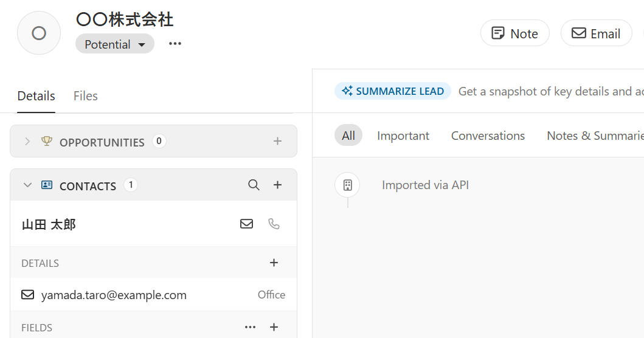Add an opportunity with the plus icon
Image resolution: width=644 pixels, height=338 pixels.
[x=277, y=141]
